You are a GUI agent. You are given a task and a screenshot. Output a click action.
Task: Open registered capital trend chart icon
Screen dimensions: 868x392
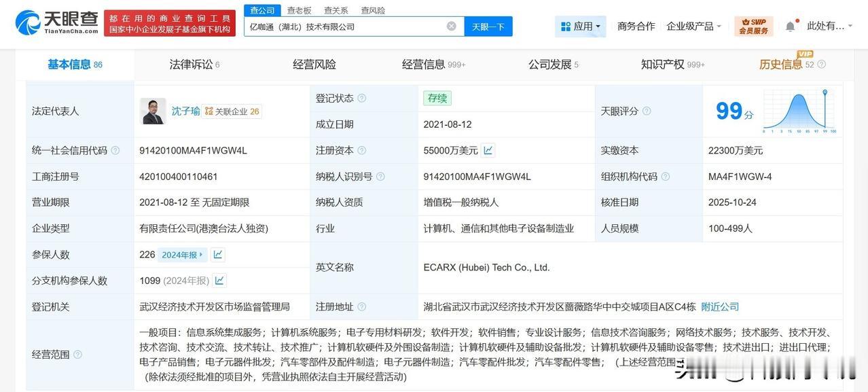pyautogui.click(x=488, y=150)
